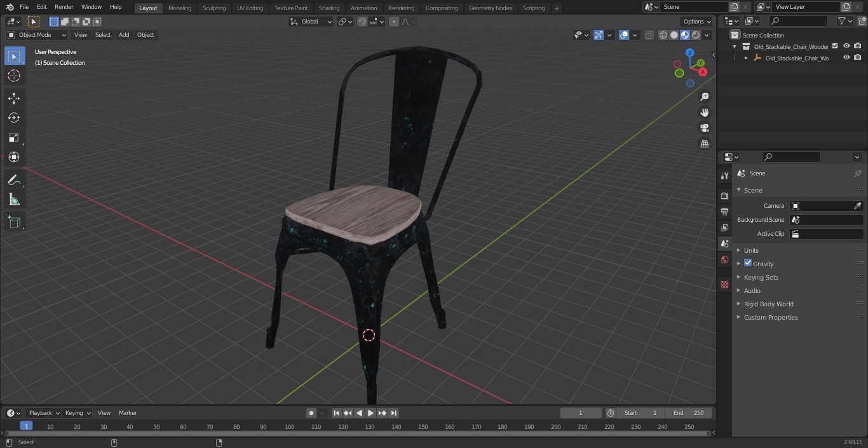Viewport: 868px width, 448px height.
Task: Click the pin icon in the Scene properties header
Action: point(857,173)
